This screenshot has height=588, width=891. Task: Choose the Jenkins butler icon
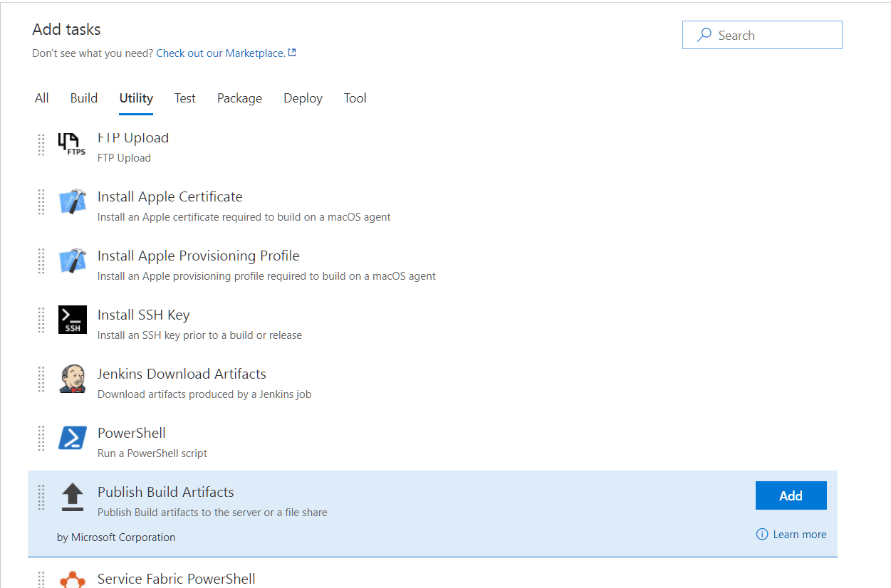(72, 379)
